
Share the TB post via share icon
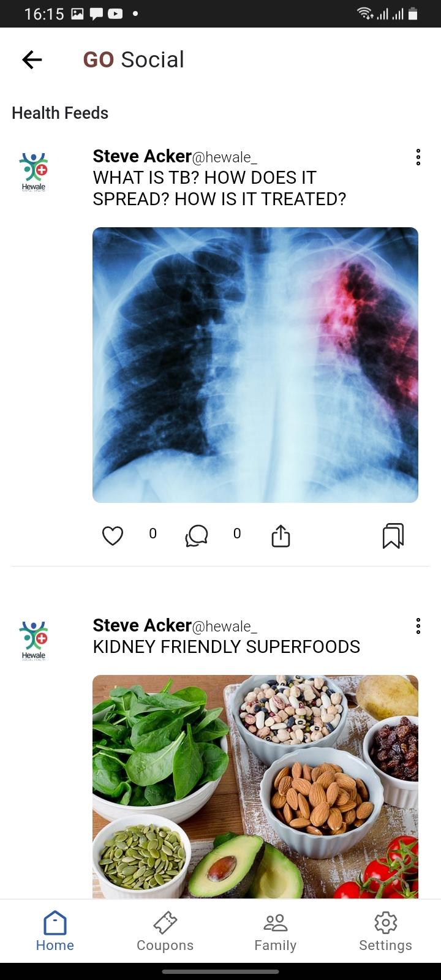tap(281, 535)
